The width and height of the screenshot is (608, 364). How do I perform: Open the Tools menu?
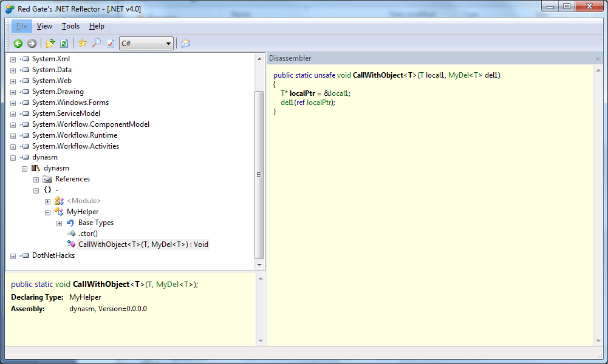[70, 26]
